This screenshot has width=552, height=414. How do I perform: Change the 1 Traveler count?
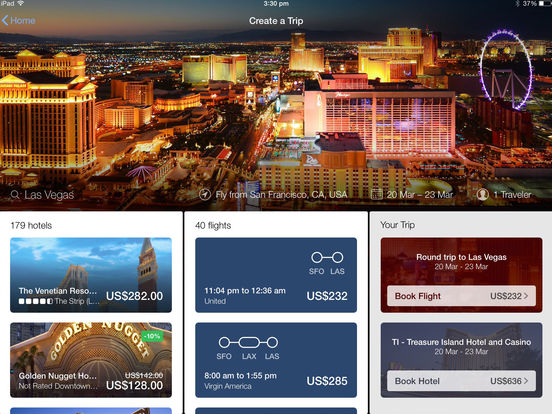[x=512, y=195]
